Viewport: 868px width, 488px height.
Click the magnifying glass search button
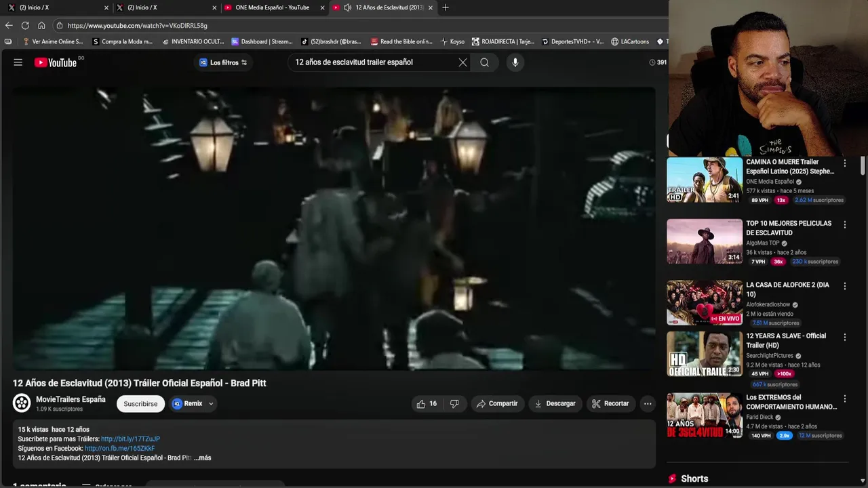coord(484,62)
